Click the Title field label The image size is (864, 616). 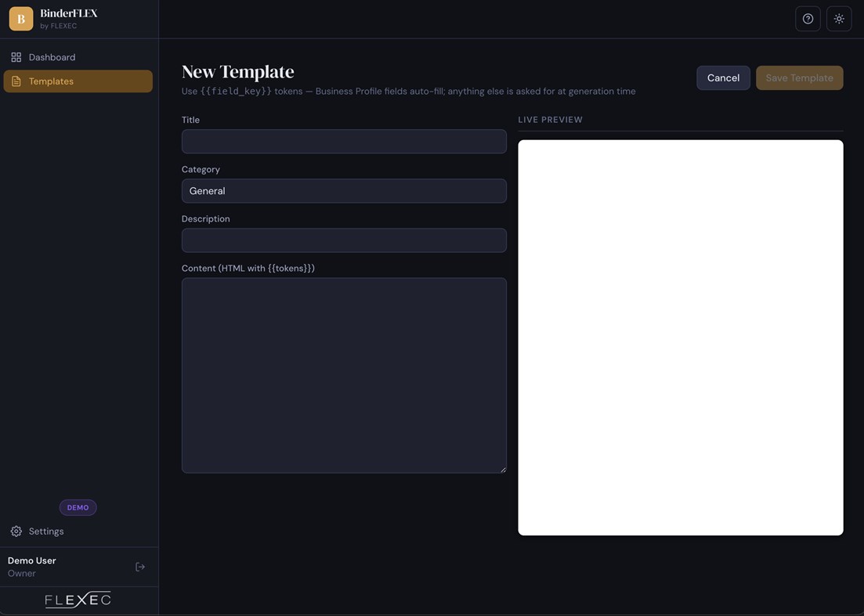[190, 120]
